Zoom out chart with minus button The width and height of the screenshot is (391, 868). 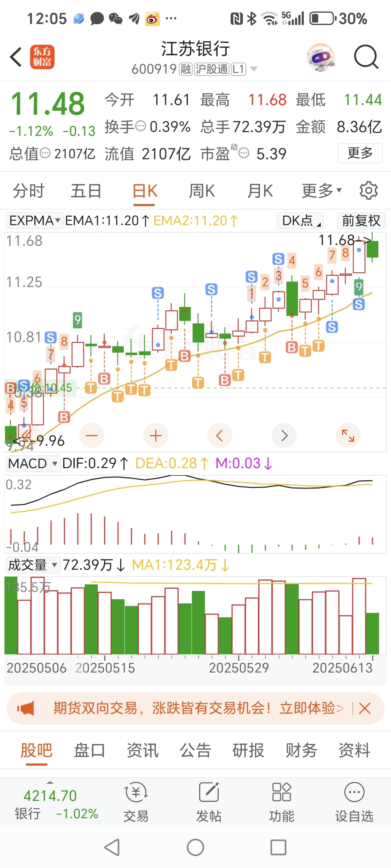coord(92,436)
